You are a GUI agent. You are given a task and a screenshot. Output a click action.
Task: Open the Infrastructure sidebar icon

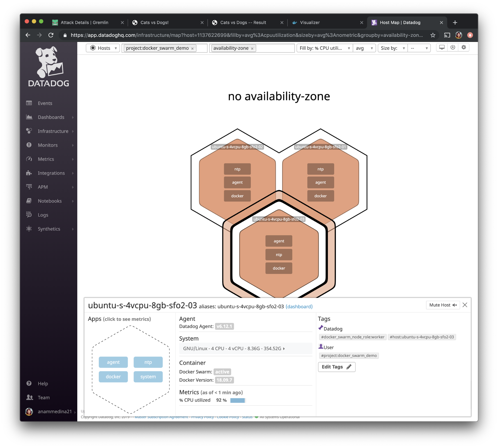[x=29, y=131]
